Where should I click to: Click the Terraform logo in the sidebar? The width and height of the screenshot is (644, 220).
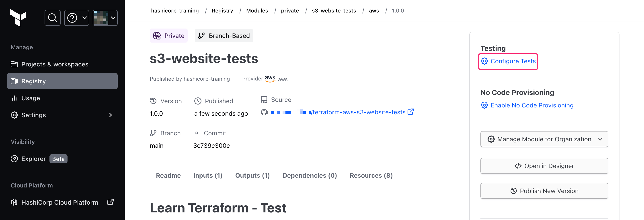click(18, 18)
